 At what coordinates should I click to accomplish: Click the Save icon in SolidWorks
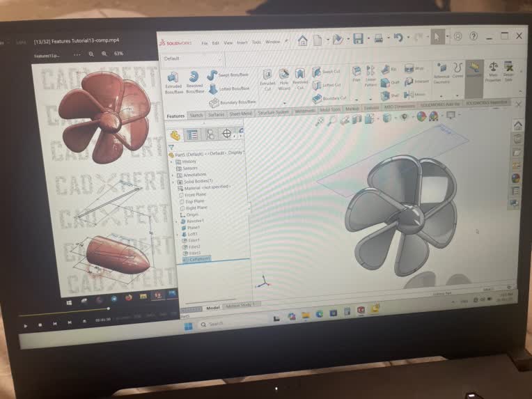pyautogui.click(x=359, y=38)
